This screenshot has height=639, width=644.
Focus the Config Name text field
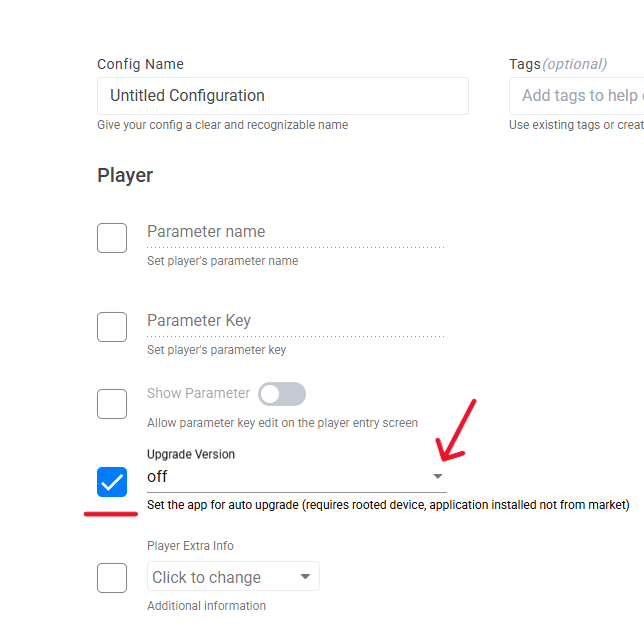[282, 96]
